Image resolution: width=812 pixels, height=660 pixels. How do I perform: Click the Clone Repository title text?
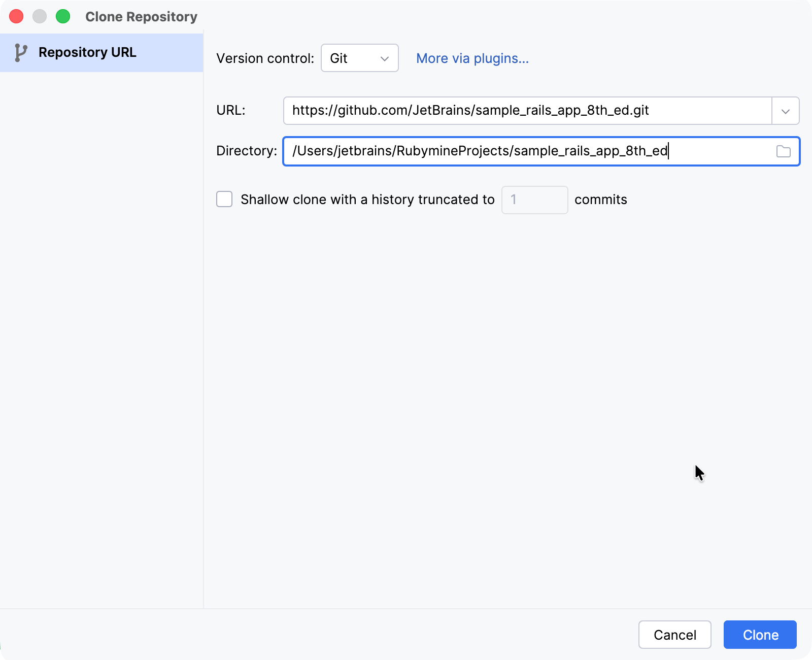click(141, 17)
